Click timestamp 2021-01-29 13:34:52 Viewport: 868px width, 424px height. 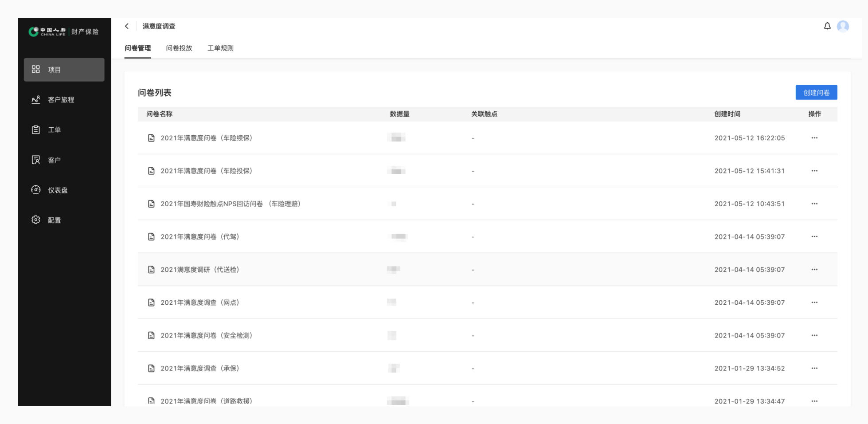coord(750,368)
